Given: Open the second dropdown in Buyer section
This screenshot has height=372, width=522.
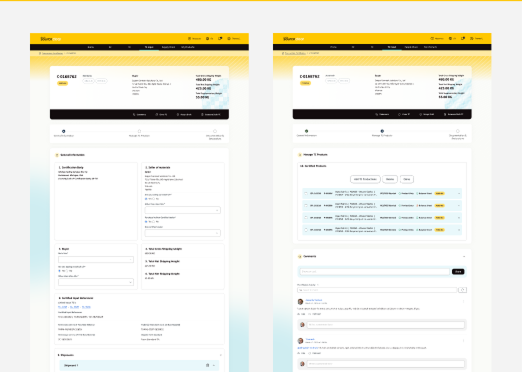Looking at the screenshot, I should pos(96,282).
